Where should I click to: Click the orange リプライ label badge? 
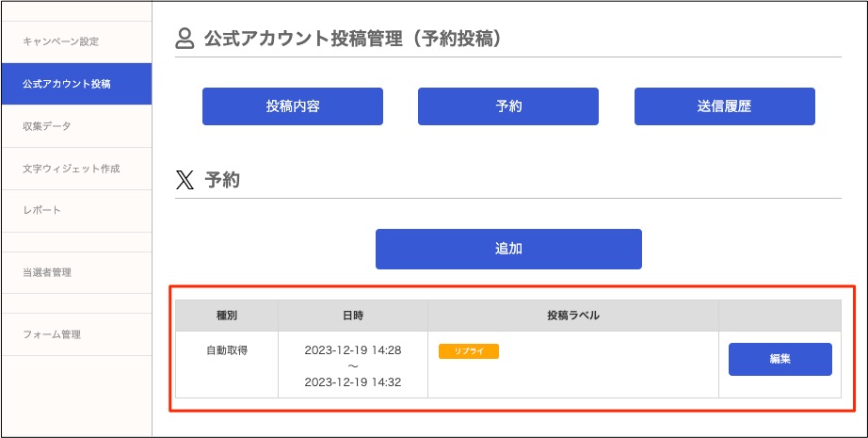[468, 351]
